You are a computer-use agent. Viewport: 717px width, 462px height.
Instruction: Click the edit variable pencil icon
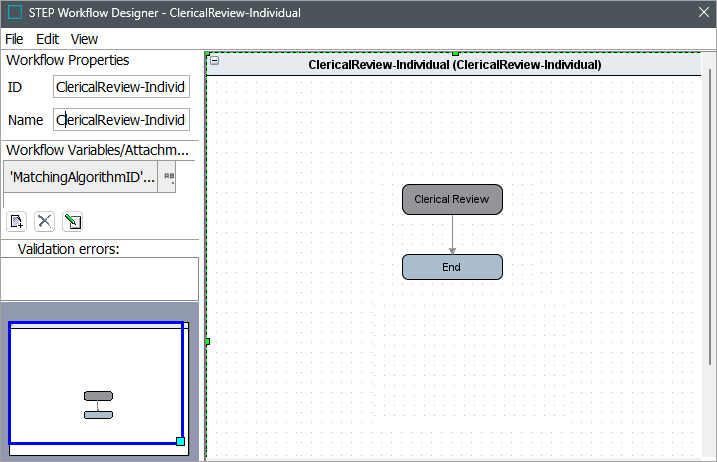tap(72, 221)
